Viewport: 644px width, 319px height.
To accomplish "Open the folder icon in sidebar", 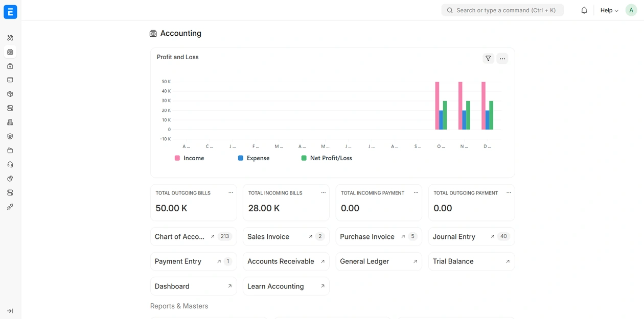I will (10, 151).
